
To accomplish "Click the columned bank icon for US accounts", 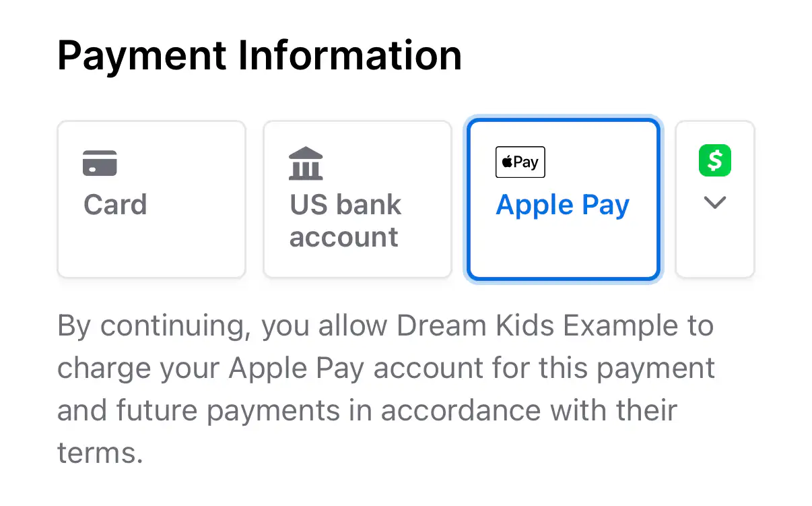I will click(x=306, y=162).
